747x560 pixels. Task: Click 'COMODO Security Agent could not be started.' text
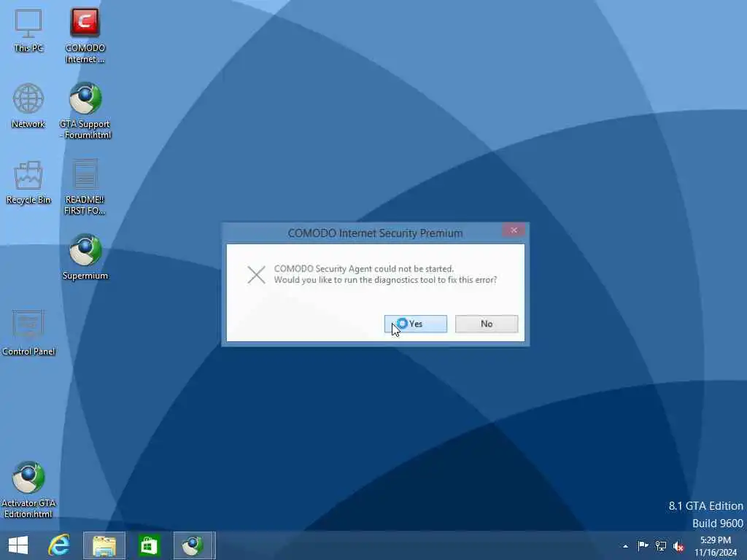364,268
